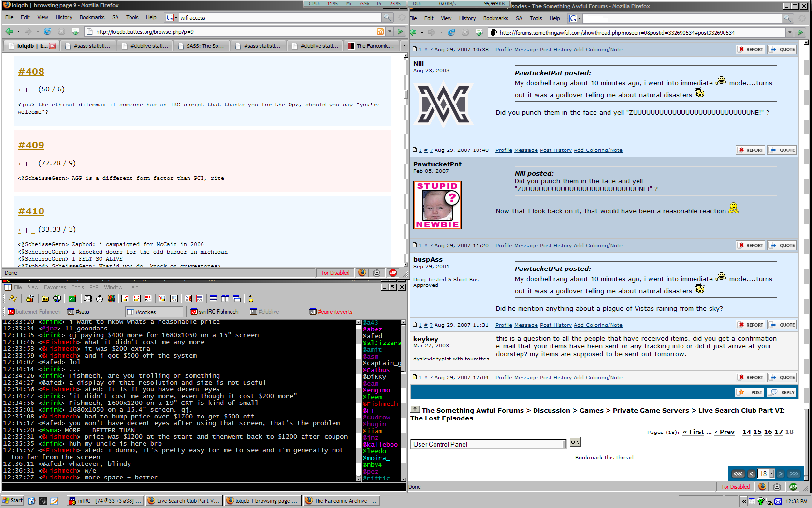Click previous page < button in blue bar
This screenshot has width=812, height=508.
coord(751,474)
